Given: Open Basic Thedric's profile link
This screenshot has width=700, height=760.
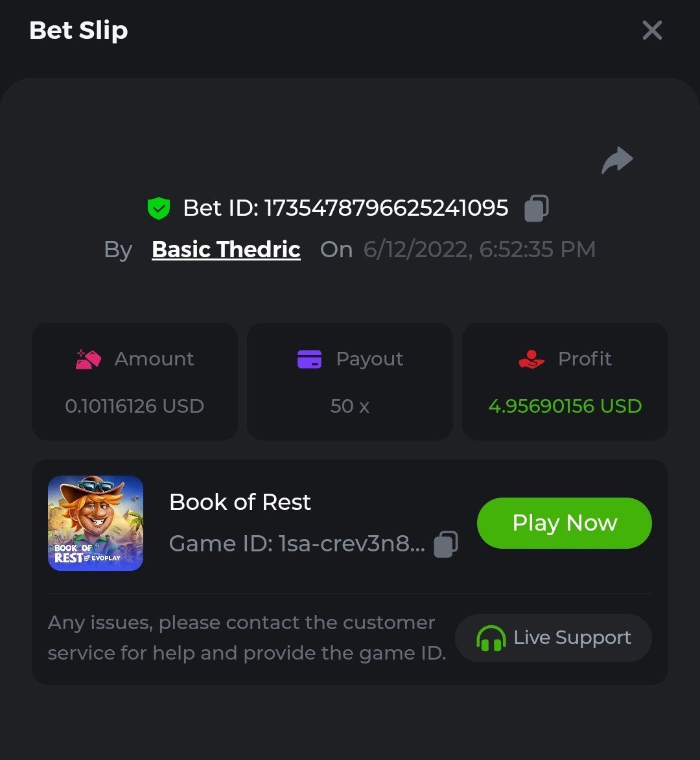Looking at the screenshot, I should pyautogui.click(x=226, y=249).
